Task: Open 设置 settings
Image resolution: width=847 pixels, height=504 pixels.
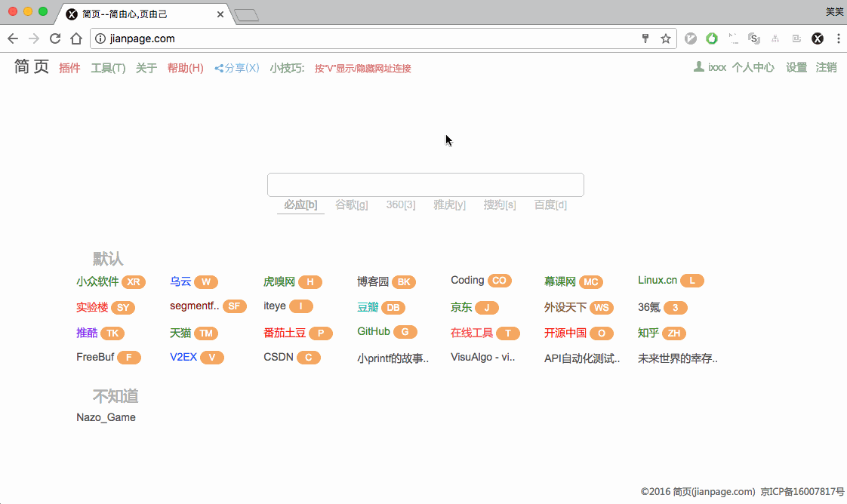Action: (796, 67)
